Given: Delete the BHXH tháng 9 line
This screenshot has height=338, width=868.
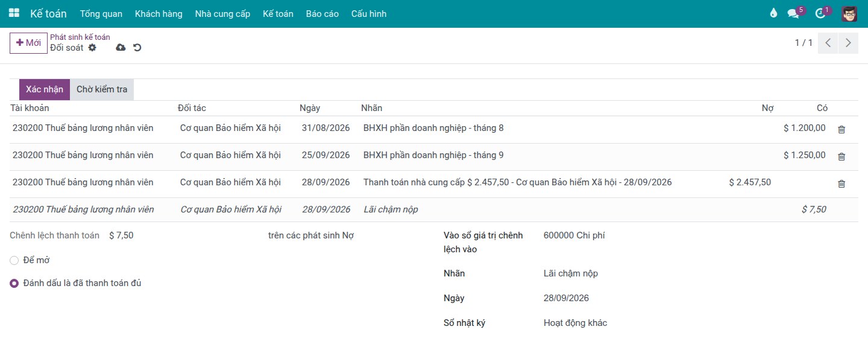Looking at the screenshot, I should (841, 156).
